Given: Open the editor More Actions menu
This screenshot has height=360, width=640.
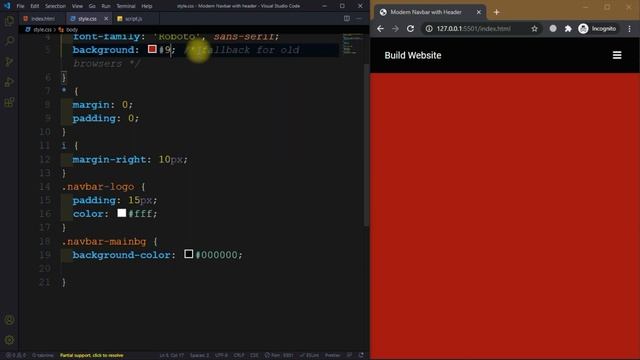Looking at the screenshot, I should [x=359, y=18].
